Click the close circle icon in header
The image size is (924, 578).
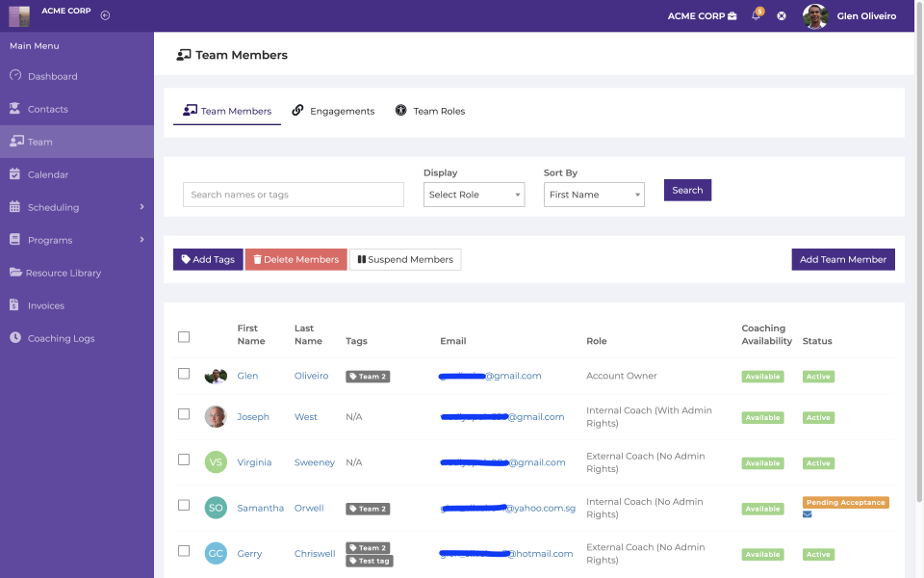[782, 16]
